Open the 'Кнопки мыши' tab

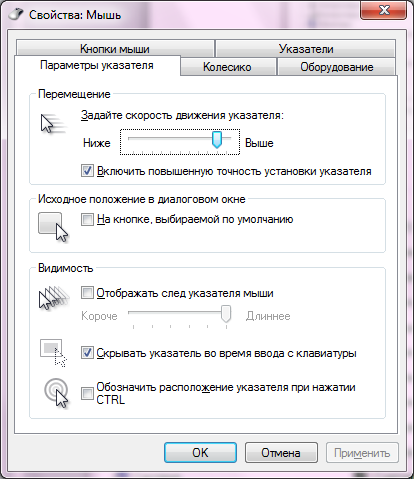point(115,49)
